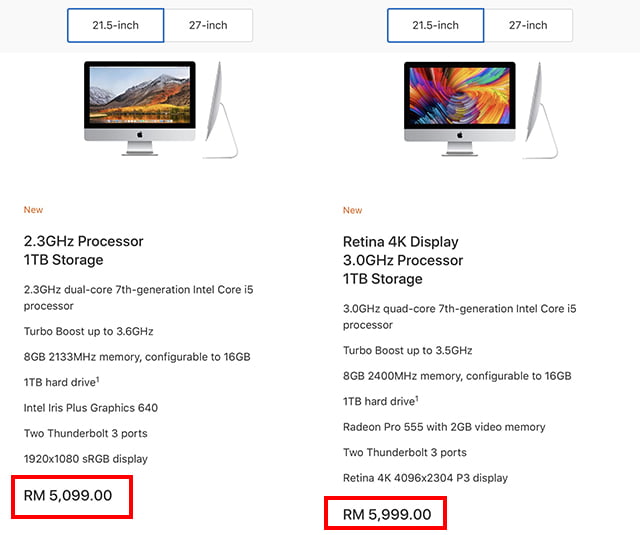Switch the 2.3GHz iMac to 27-inch

[208, 25]
